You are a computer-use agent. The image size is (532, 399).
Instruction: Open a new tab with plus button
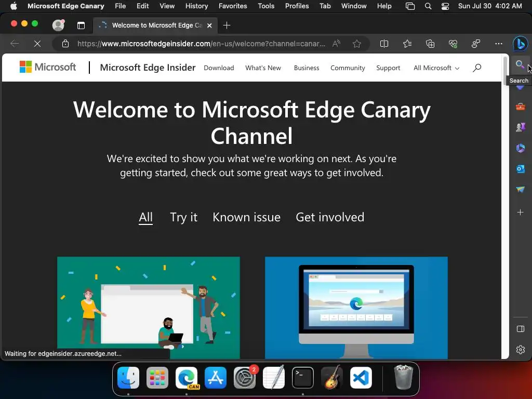tap(227, 25)
